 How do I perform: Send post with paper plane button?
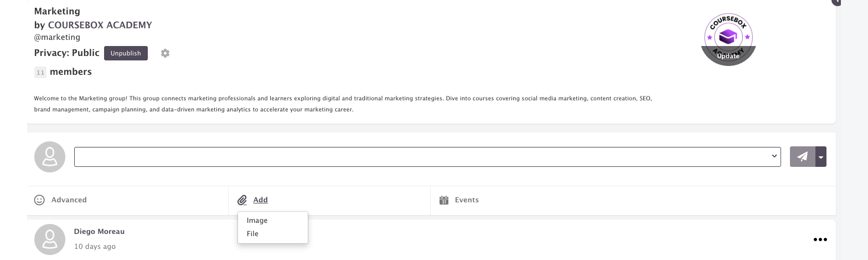802,157
